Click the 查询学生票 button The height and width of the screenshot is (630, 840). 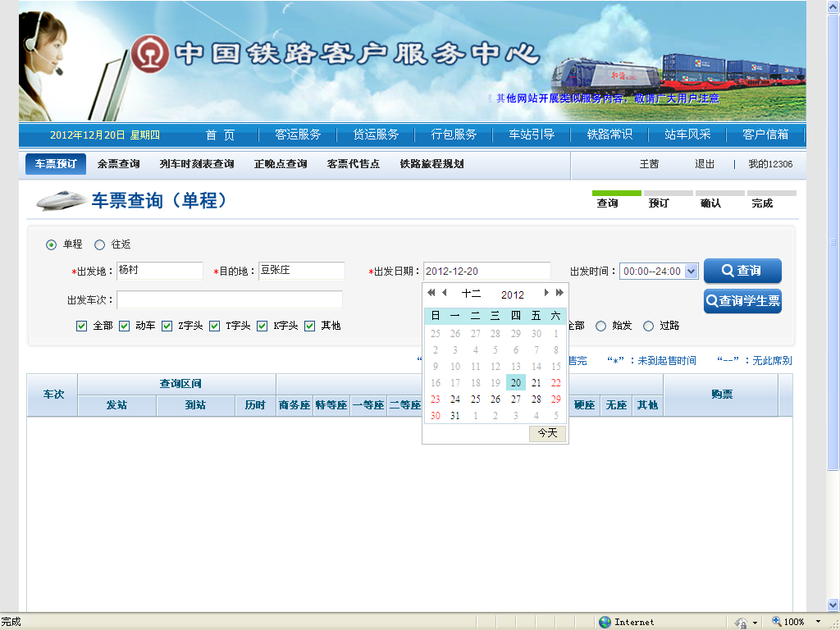coord(742,301)
